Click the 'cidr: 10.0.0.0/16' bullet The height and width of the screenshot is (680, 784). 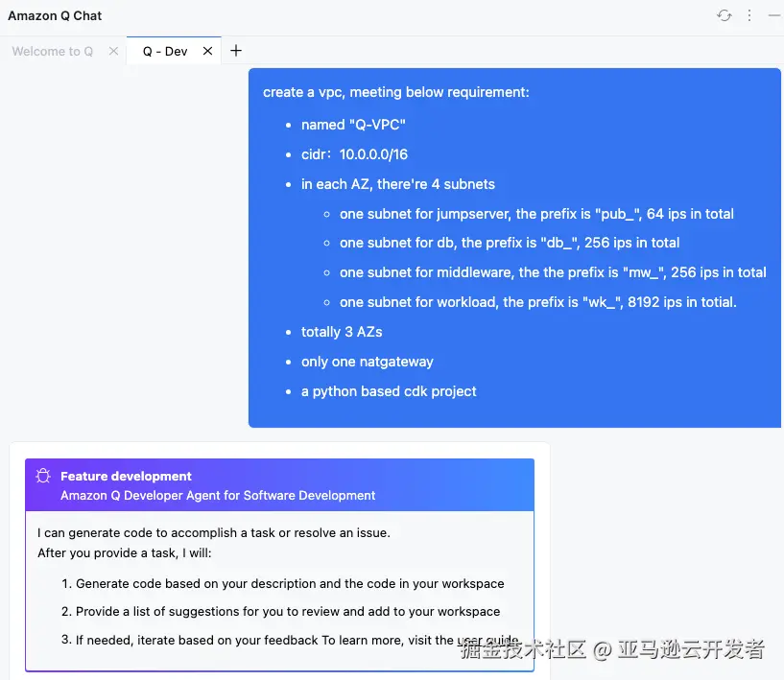tap(354, 154)
